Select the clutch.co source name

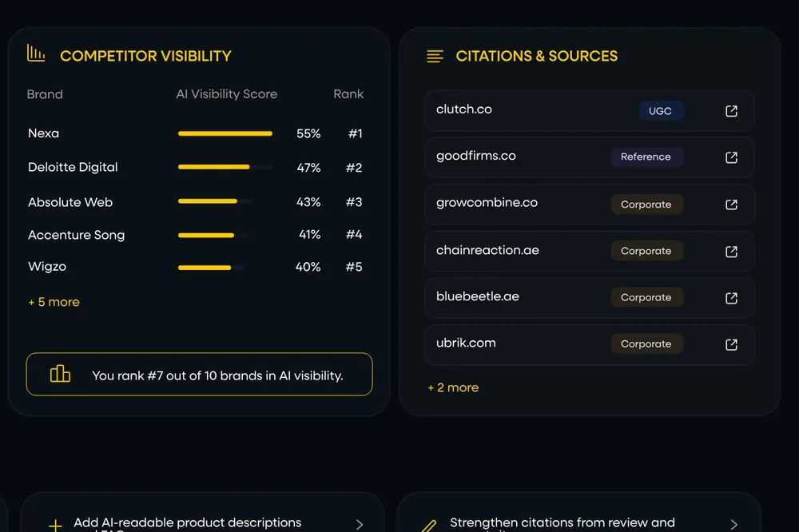463,109
